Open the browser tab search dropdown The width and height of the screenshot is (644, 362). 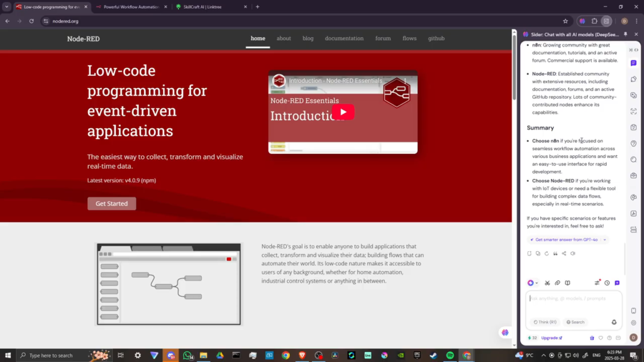pos(6,6)
